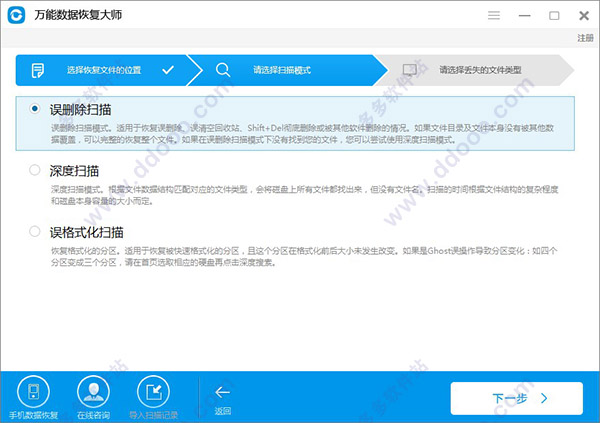
Task: Click the 万能数据恢复大师 title text
Action: 78,15
